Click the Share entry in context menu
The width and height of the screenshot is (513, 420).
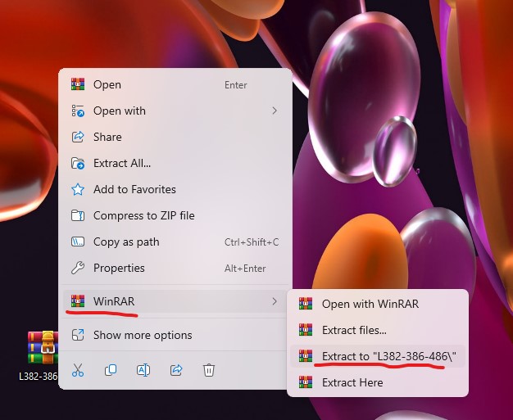click(107, 137)
